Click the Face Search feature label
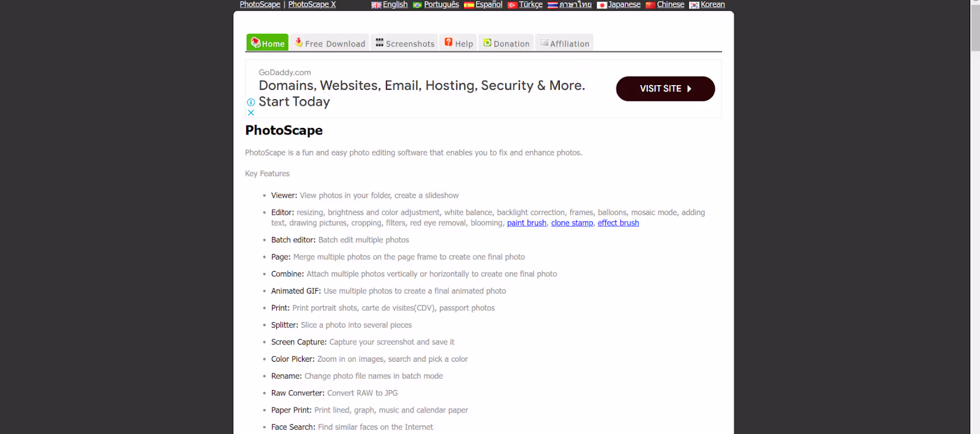The height and width of the screenshot is (434, 980). click(x=293, y=427)
